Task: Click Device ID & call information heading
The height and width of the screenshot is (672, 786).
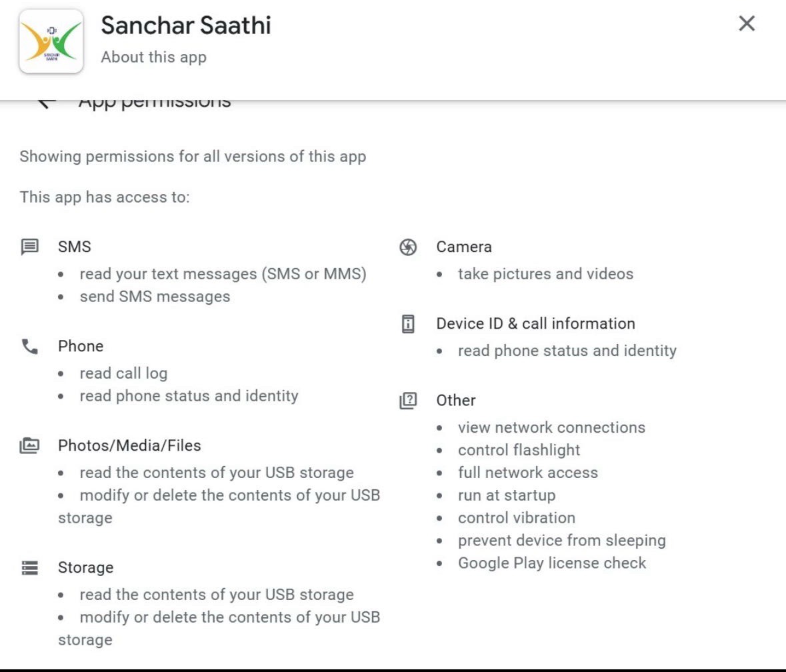Action: [535, 323]
